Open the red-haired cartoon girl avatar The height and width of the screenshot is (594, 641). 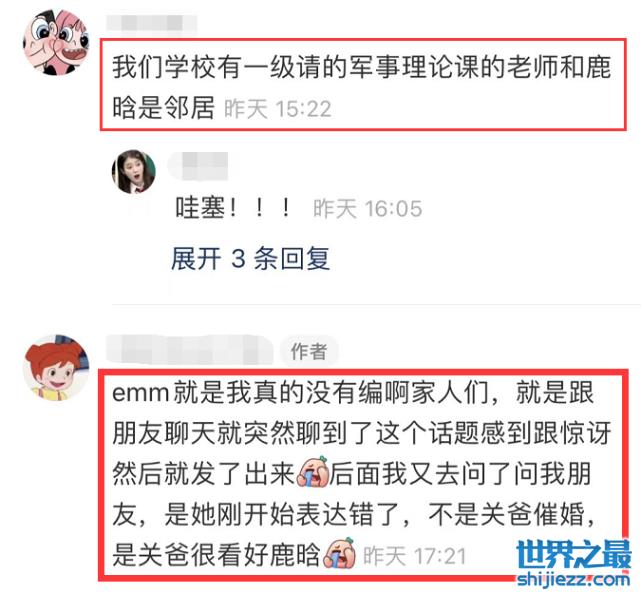tap(56, 367)
